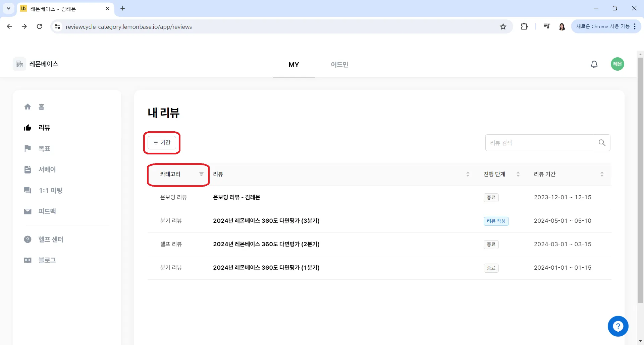Open Chrome media control icon

coord(546,26)
